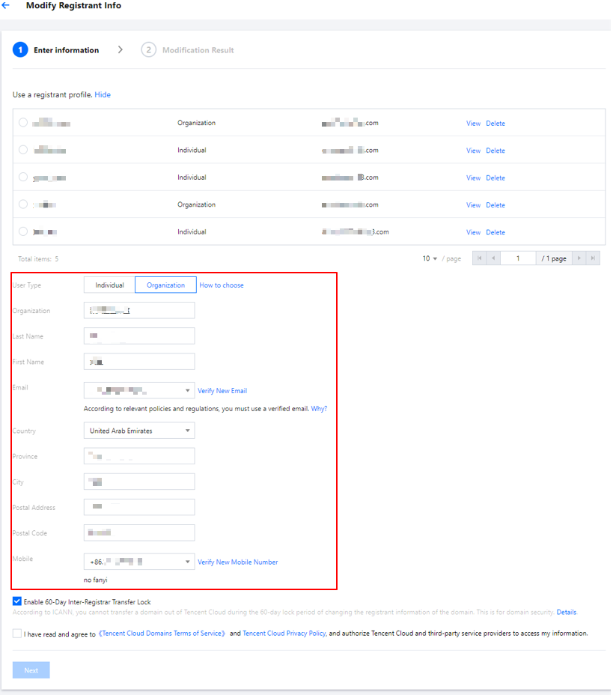Viewport: 616px width, 695px height.
Task: Select the fifth profile radio button, Individual
Action: 23,231
